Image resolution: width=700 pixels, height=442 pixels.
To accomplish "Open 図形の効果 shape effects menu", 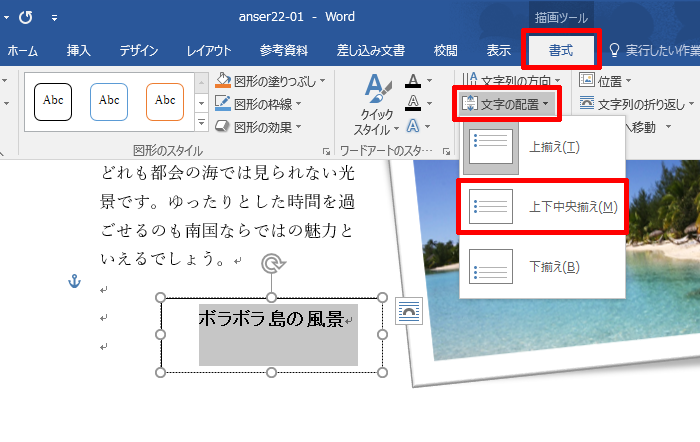I will click(258, 127).
